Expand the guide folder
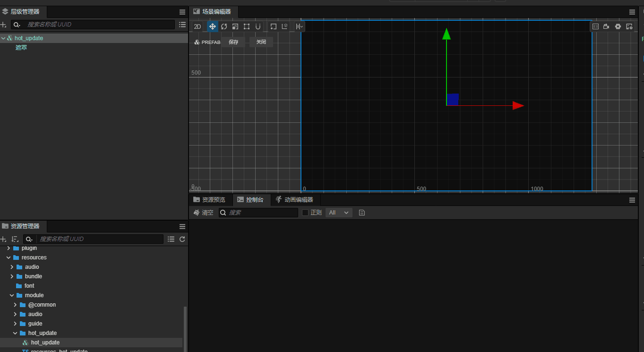 pyautogui.click(x=15, y=324)
